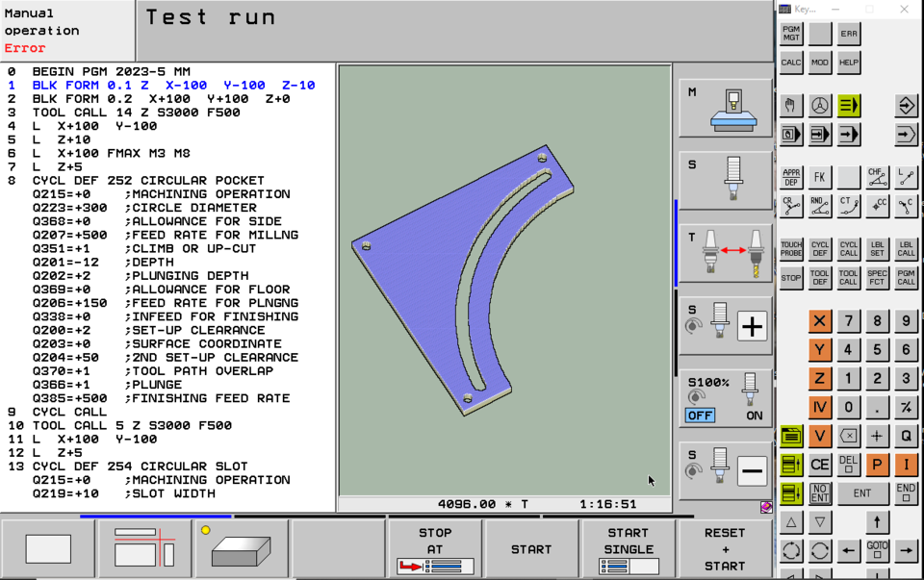This screenshot has width=924, height=580.
Task: Toggle the program-plus-graphics split layout softkey
Action: tap(143, 546)
